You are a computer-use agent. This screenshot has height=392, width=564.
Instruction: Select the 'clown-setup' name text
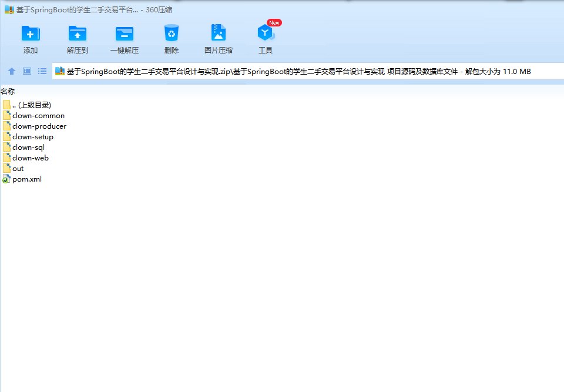(x=33, y=137)
